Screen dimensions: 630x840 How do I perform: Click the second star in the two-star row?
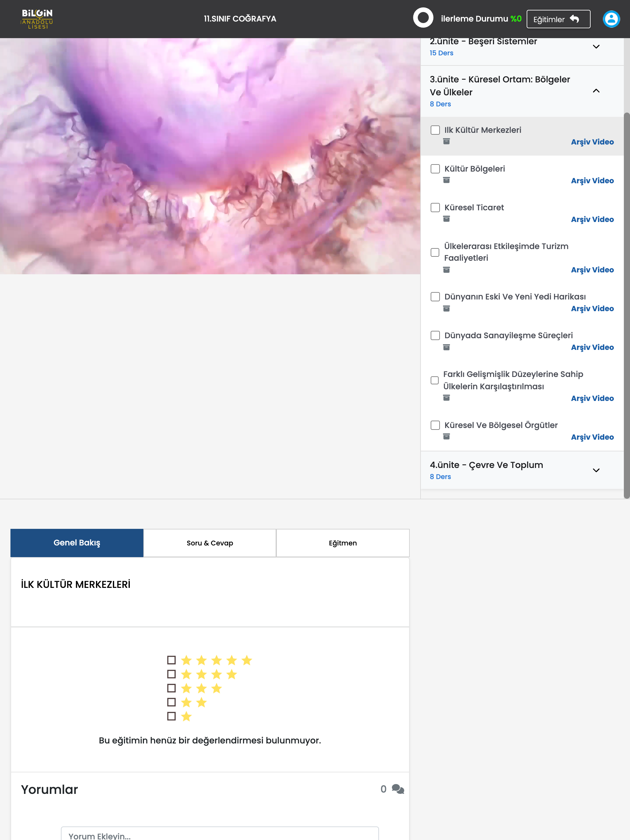[201, 702]
